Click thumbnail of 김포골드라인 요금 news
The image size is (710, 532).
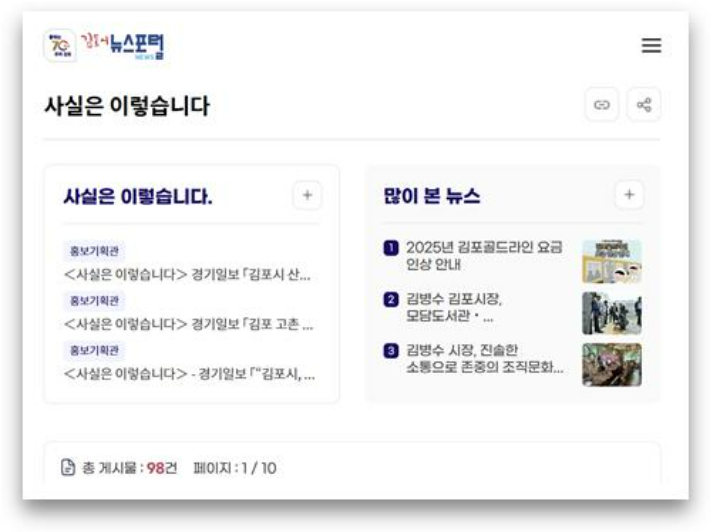612,261
